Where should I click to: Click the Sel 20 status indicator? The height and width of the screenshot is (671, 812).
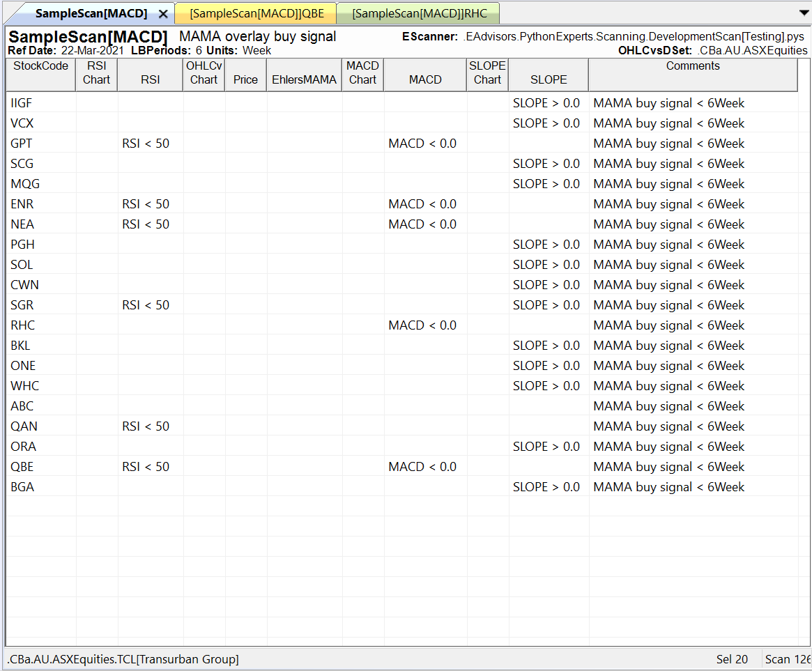[x=732, y=659]
